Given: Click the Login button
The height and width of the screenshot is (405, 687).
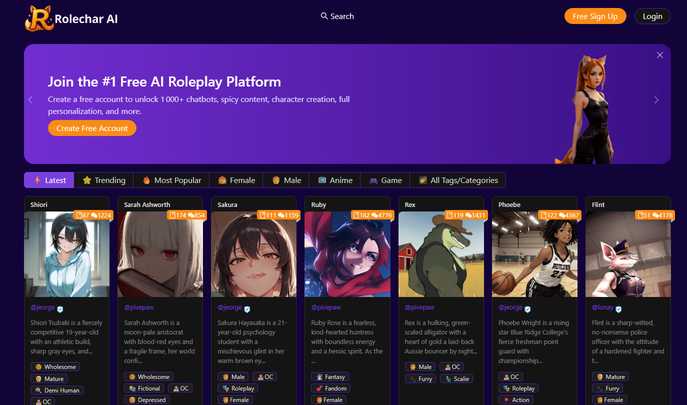Looking at the screenshot, I should [652, 16].
